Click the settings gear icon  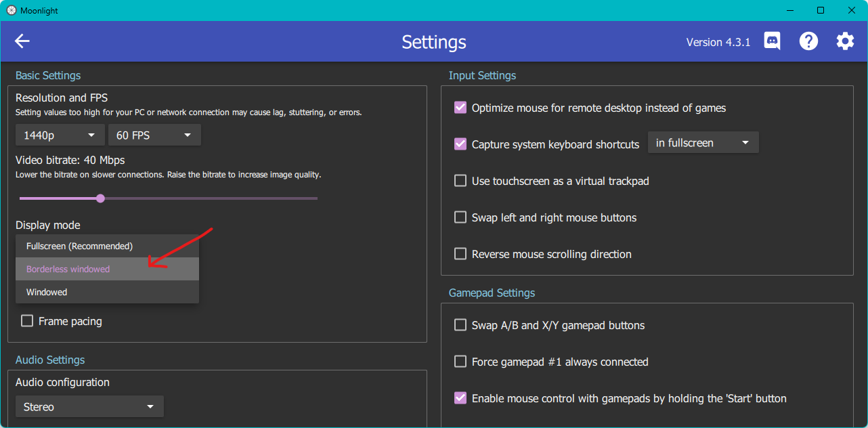pyautogui.click(x=845, y=41)
